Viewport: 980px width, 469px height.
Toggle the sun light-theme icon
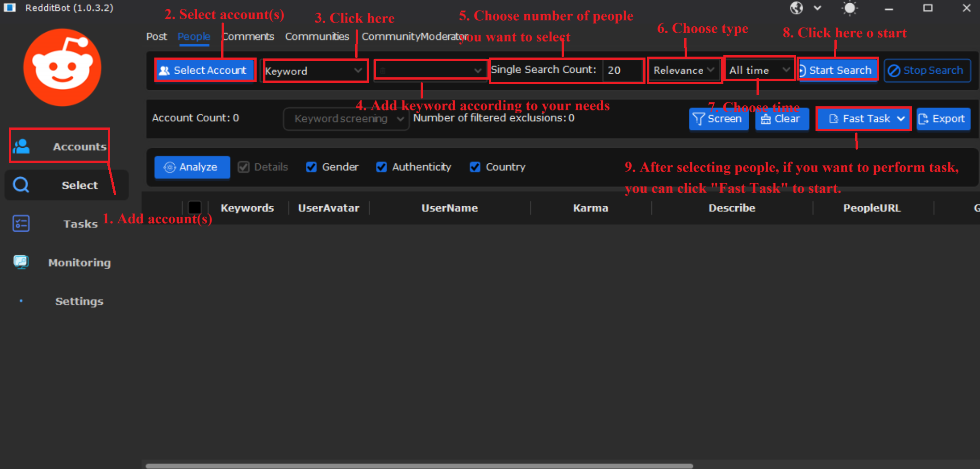(x=850, y=8)
